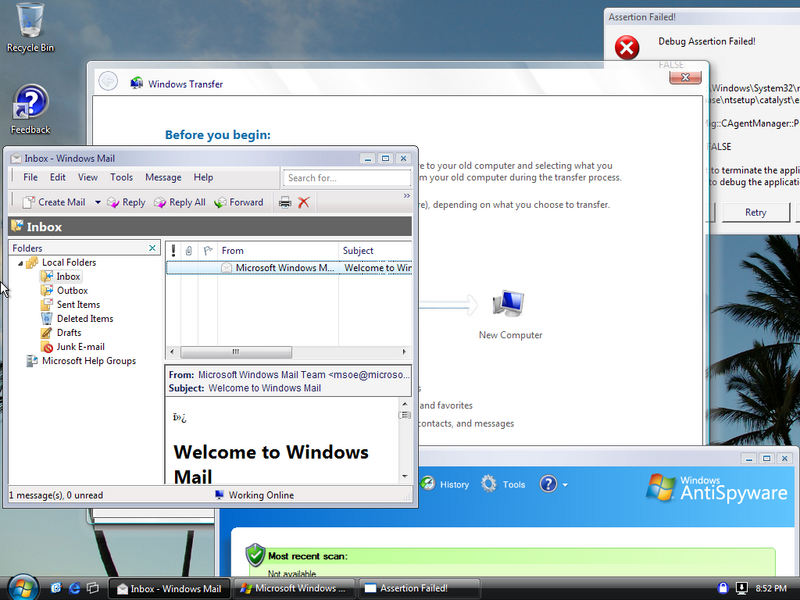This screenshot has height=600, width=800.
Task: Open Tools in Windows AntiSpyware
Action: tap(503, 484)
